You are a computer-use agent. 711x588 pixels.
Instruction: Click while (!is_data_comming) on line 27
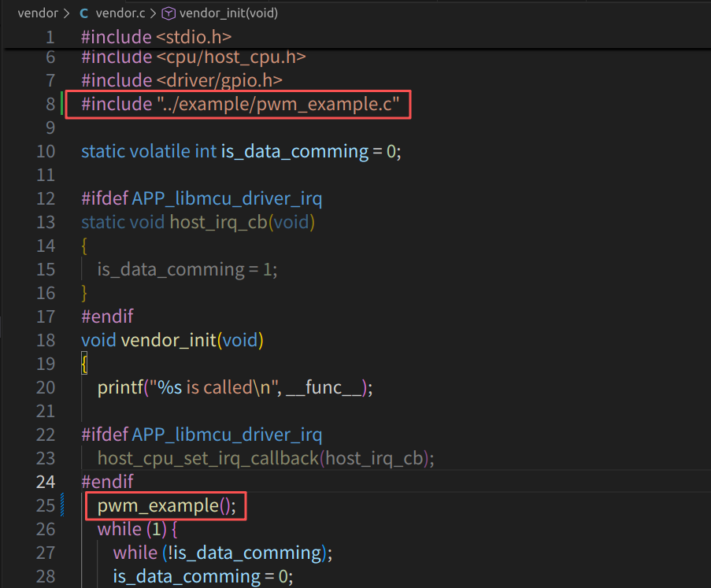coord(223,553)
